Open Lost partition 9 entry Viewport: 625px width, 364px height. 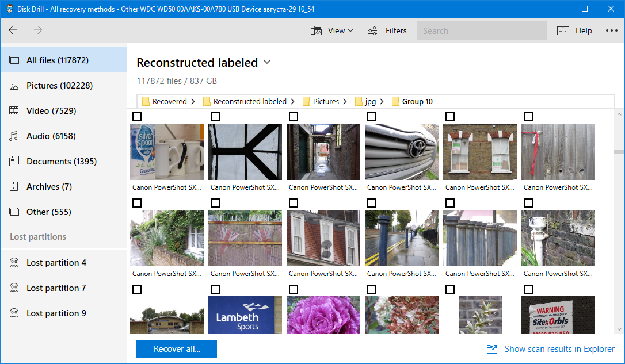click(x=56, y=313)
